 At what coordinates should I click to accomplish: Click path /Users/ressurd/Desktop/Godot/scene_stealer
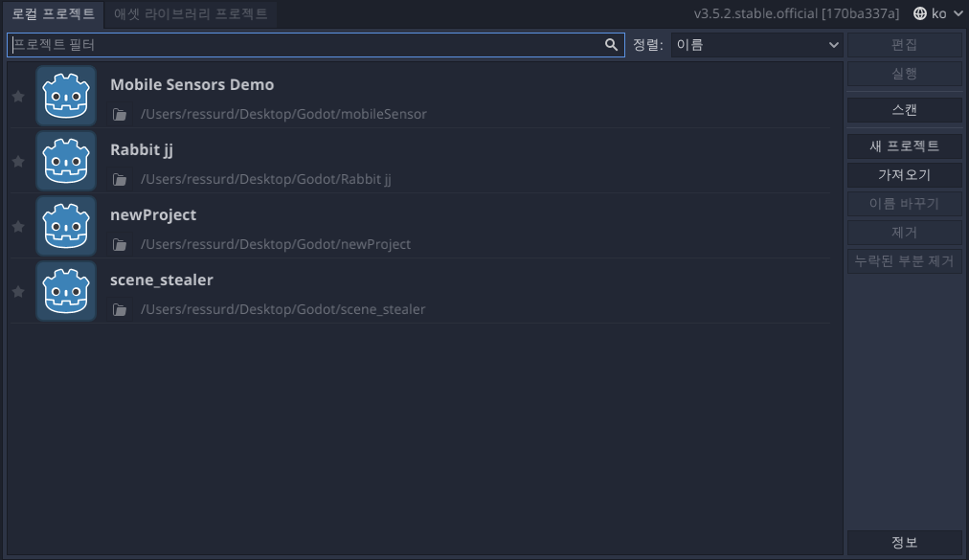tap(283, 309)
